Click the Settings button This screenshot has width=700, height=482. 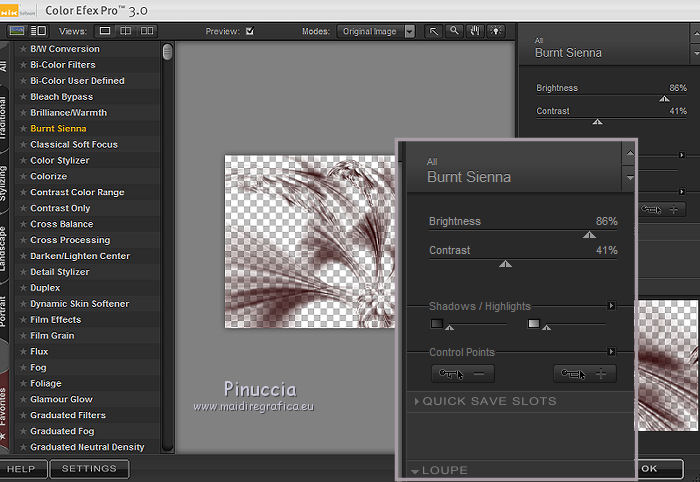coord(89,468)
